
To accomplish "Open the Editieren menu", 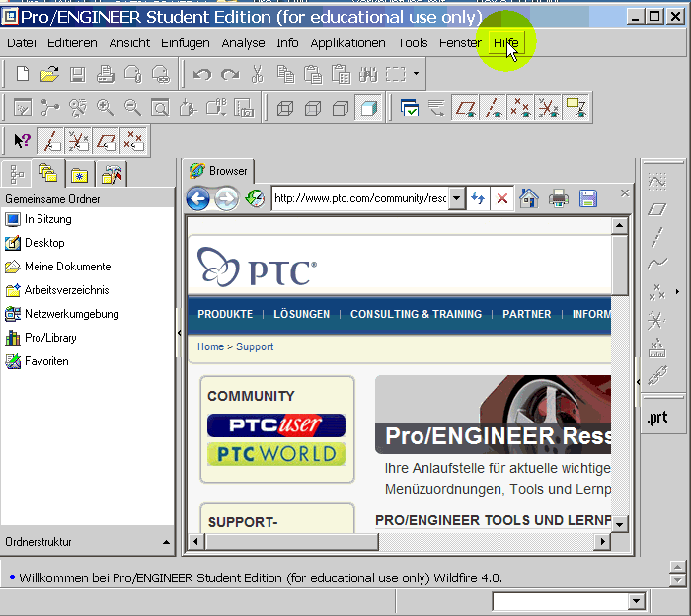I will click(x=72, y=43).
